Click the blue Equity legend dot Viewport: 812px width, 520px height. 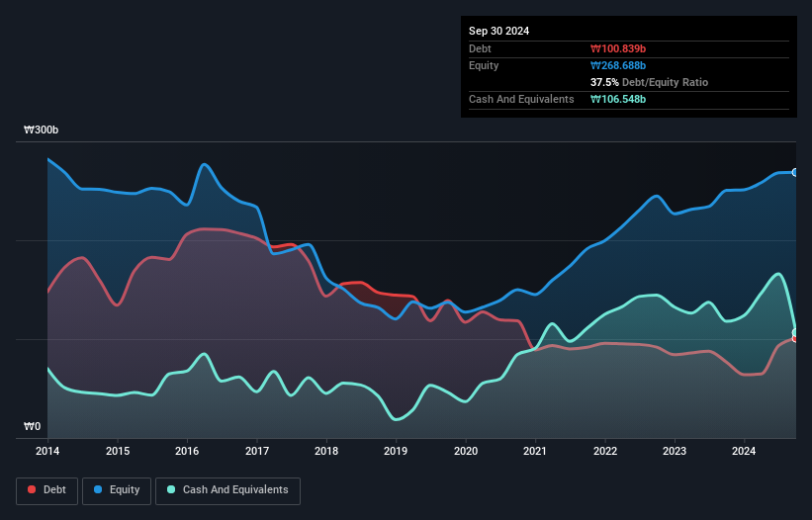point(98,489)
